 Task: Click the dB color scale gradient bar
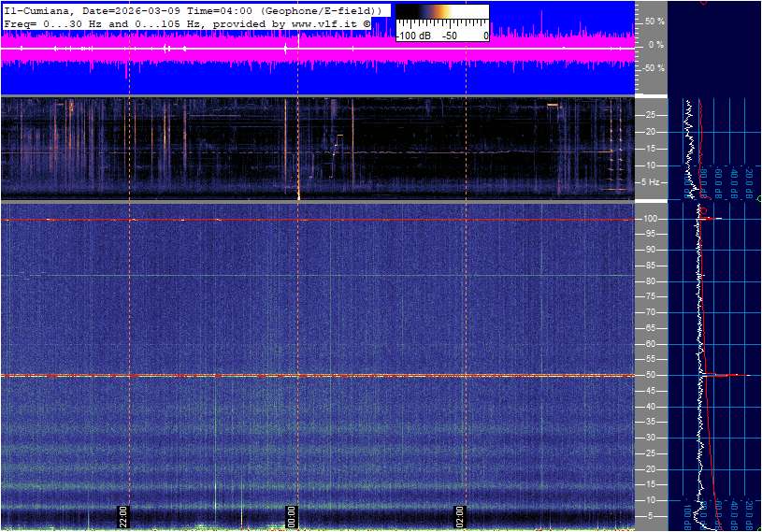[442, 10]
